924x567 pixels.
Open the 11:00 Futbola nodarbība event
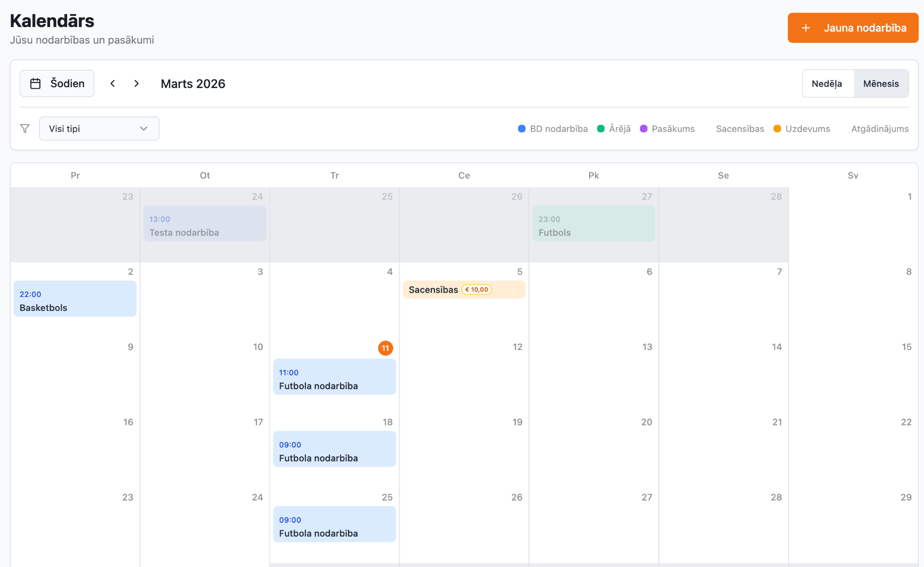click(x=334, y=377)
